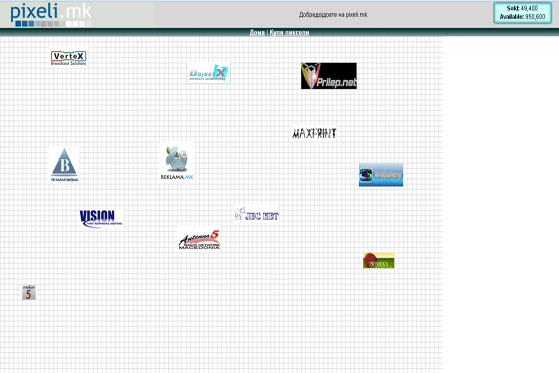This screenshot has width=559, height=373.
Task: Select the MAXPRINT text logo
Action: [314, 133]
